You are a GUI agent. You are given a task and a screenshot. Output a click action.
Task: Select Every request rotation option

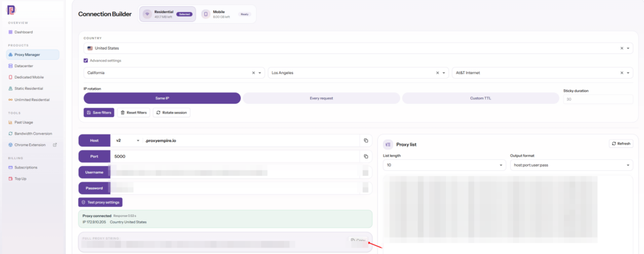point(321,98)
